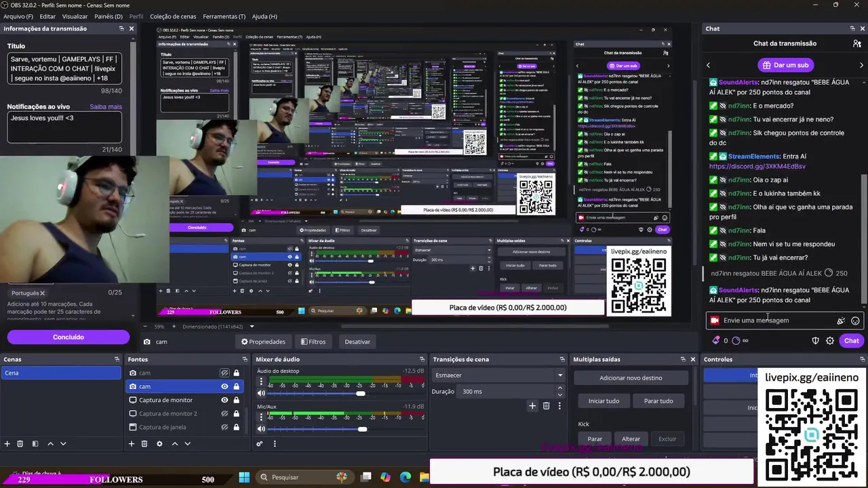Move source up in Fontes toolbar
This screenshot has width=868, height=488.
point(174,444)
